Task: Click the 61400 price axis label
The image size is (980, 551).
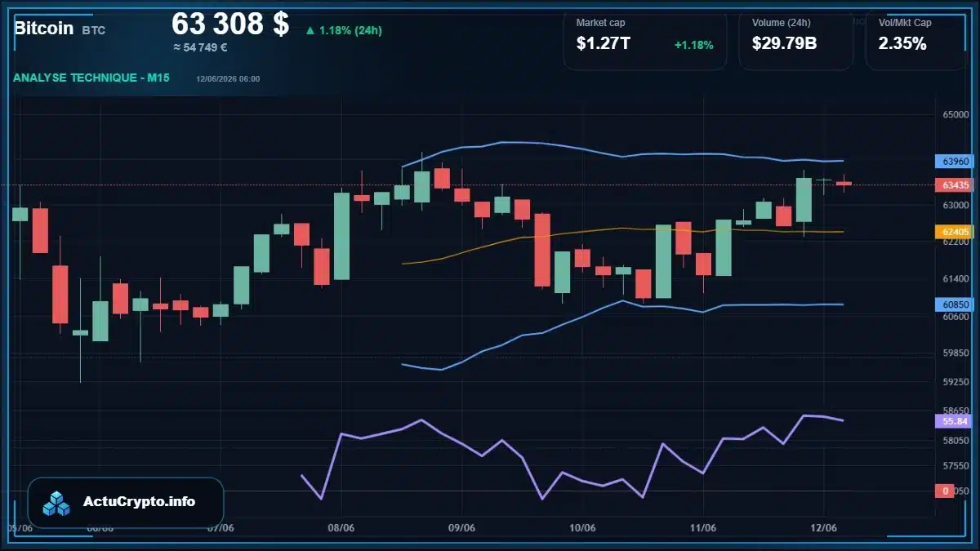Action: pos(956,279)
